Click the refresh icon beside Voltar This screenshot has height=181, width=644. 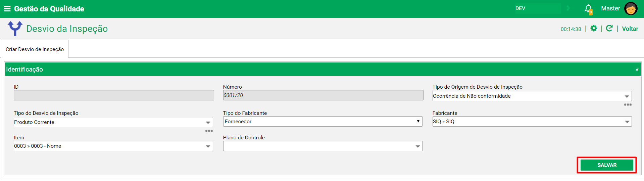tap(609, 29)
